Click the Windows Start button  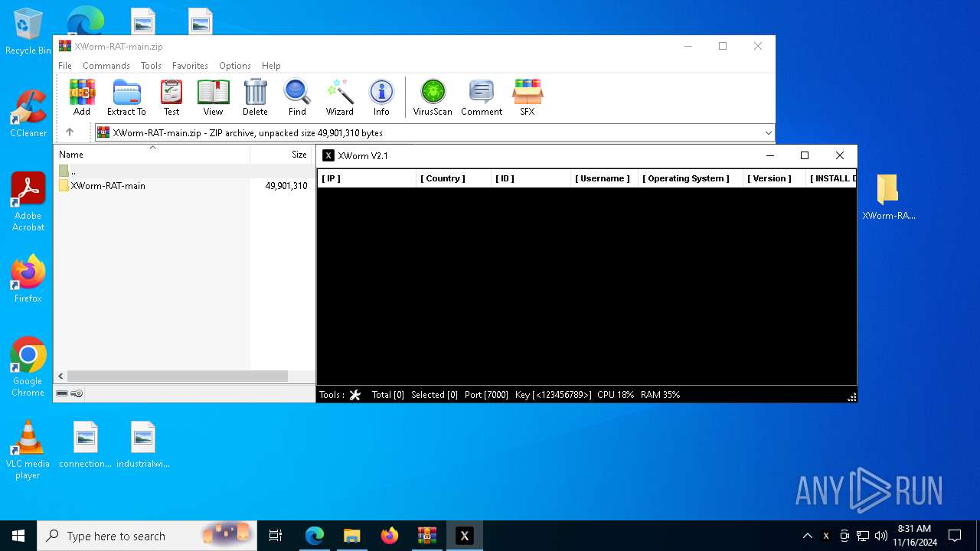tap(18, 536)
